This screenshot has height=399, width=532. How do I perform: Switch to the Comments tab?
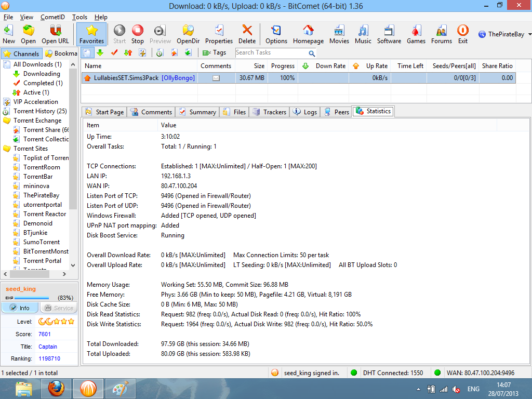(x=151, y=112)
